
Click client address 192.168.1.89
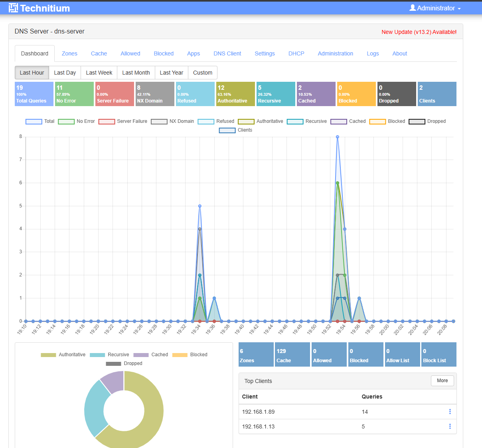pyautogui.click(x=258, y=412)
